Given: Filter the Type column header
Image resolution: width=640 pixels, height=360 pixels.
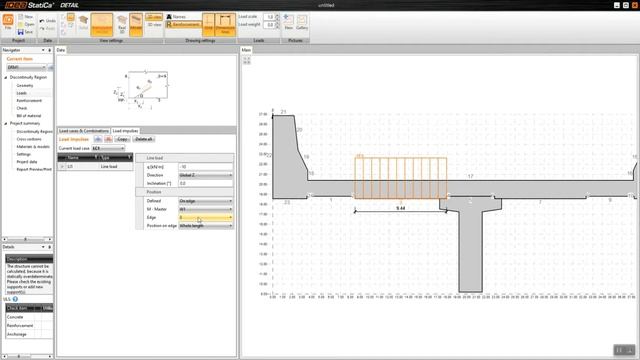Looking at the screenshot, I should (x=129, y=157).
